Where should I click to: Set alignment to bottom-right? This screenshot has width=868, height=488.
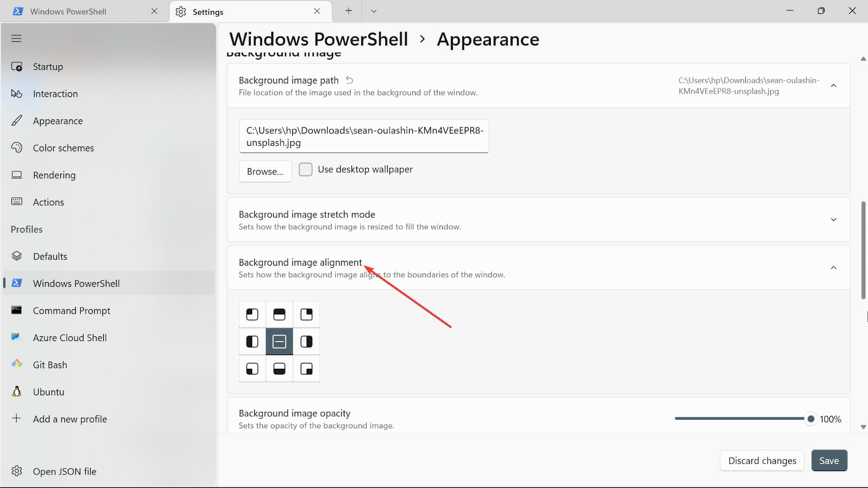[x=307, y=369]
